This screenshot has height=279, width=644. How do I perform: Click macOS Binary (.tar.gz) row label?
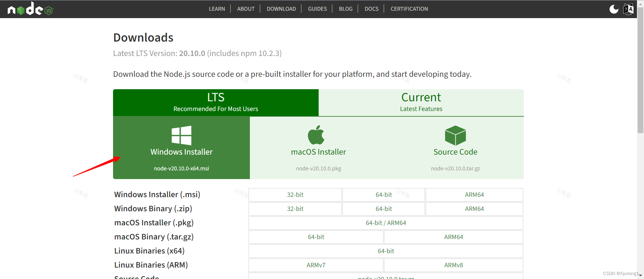pyautogui.click(x=154, y=237)
